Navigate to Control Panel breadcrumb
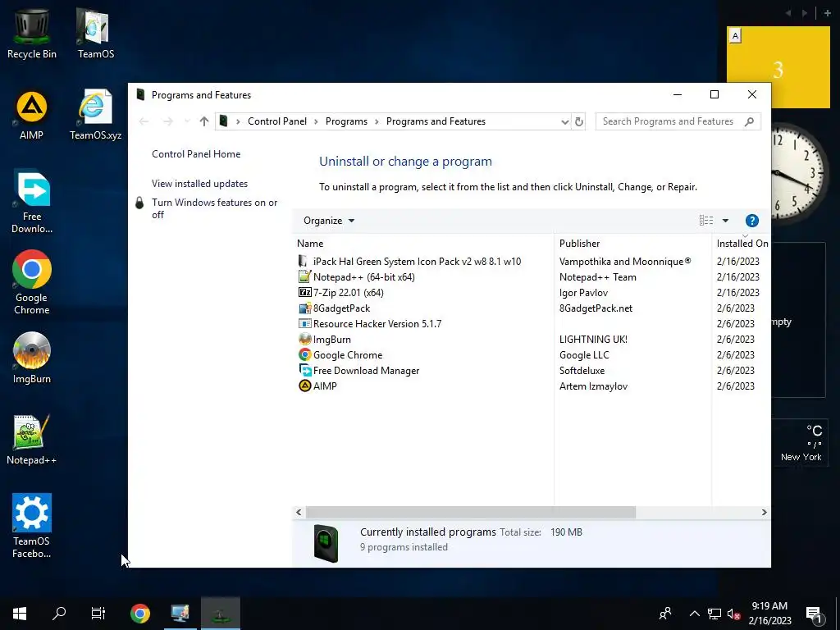840x630 pixels. [x=277, y=121]
